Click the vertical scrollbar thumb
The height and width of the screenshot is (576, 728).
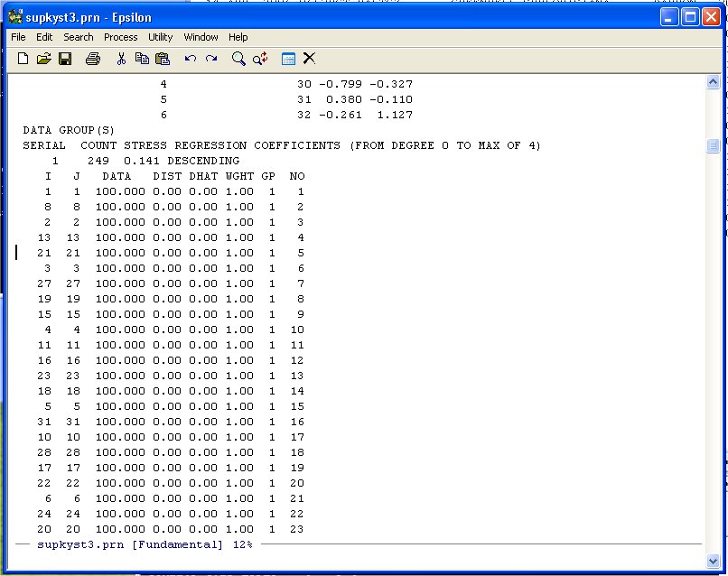713,145
